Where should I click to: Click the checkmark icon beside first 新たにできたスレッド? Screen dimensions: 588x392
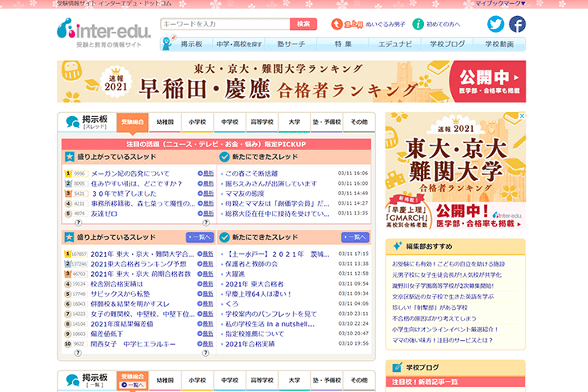(224, 157)
